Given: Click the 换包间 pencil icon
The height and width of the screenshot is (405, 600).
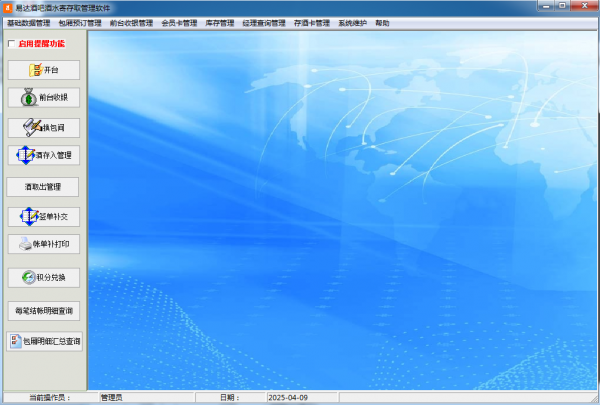Looking at the screenshot, I should coord(33,127).
